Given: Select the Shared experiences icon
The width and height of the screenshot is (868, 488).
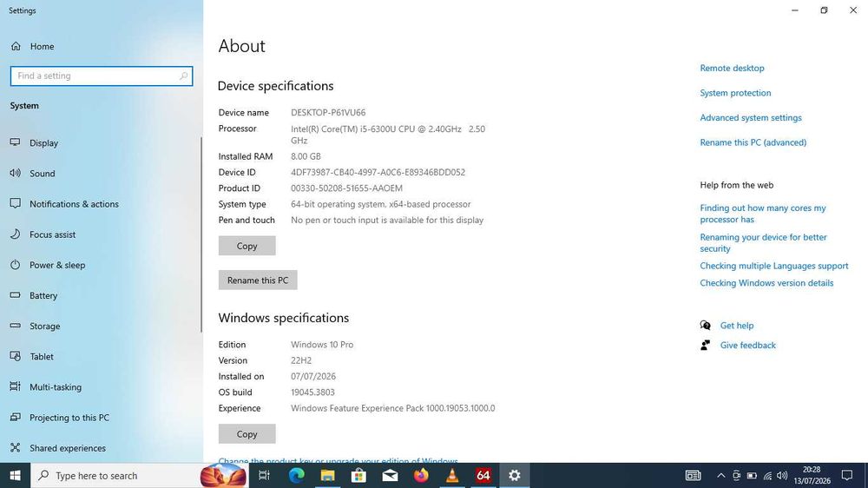Looking at the screenshot, I should click(x=16, y=447).
